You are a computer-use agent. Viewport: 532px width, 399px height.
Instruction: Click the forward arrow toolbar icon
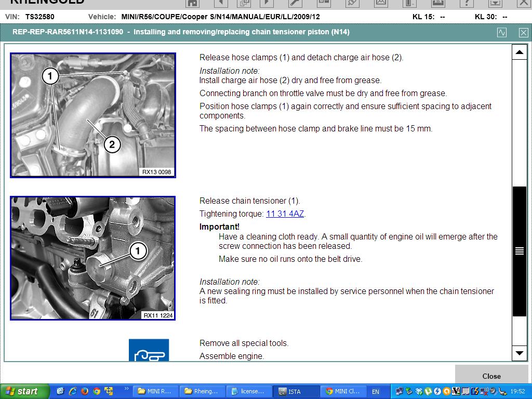(267, 3)
